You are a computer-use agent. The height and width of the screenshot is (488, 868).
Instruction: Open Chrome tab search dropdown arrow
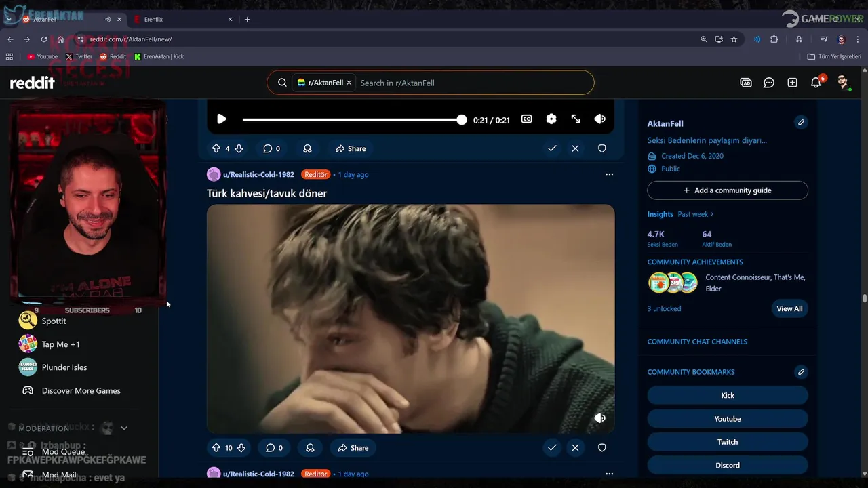tap(9, 19)
